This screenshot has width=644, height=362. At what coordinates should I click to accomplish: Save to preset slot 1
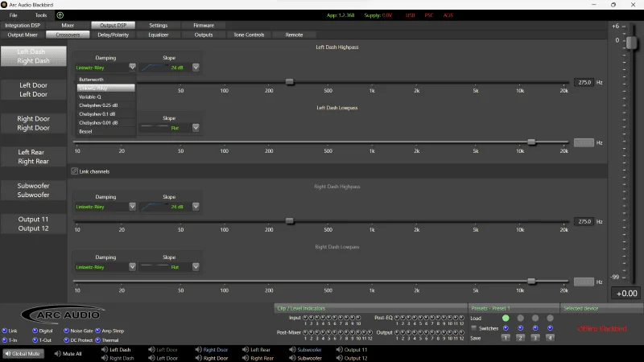[506, 338]
